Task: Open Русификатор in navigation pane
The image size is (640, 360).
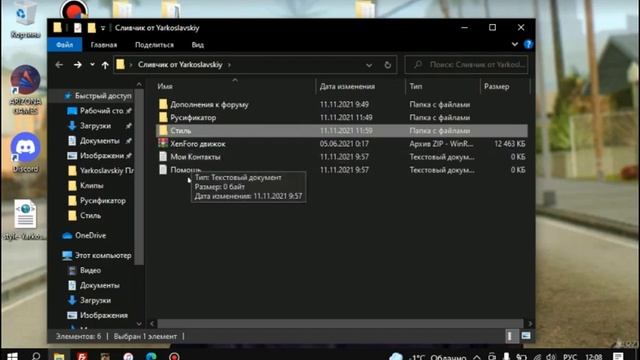Action: 103,201
